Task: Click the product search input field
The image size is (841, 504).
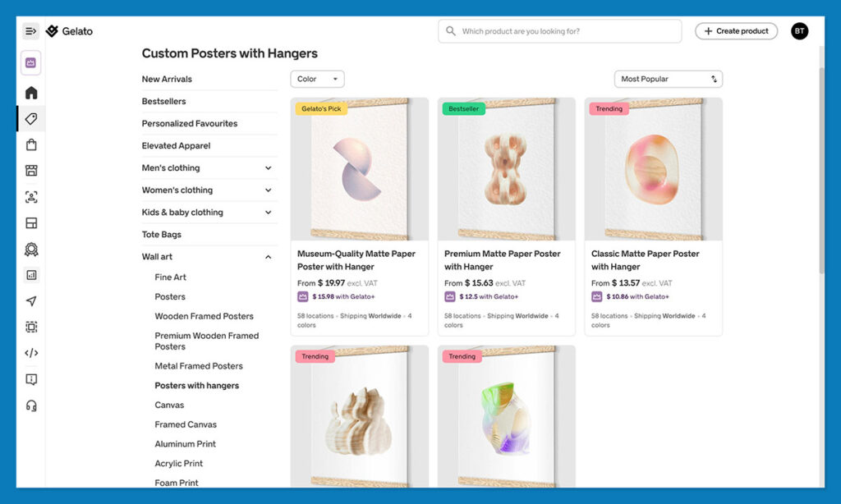Action: point(567,31)
